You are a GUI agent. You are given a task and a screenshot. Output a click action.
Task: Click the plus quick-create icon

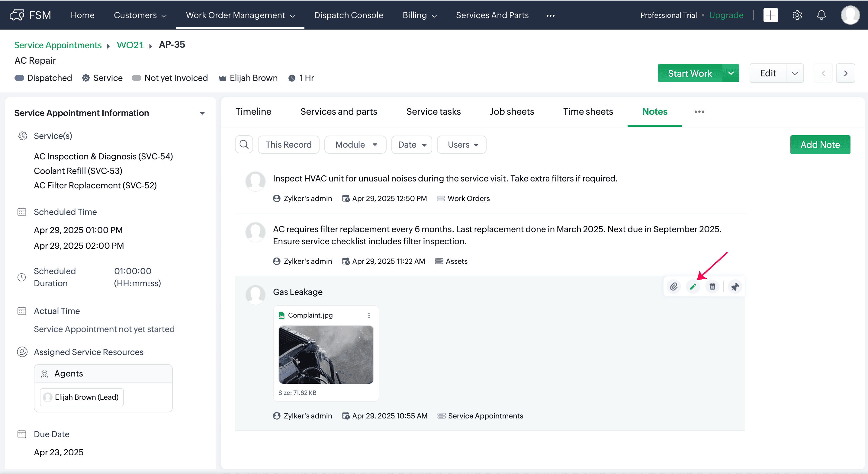pyautogui.click(x=771, y=15)
